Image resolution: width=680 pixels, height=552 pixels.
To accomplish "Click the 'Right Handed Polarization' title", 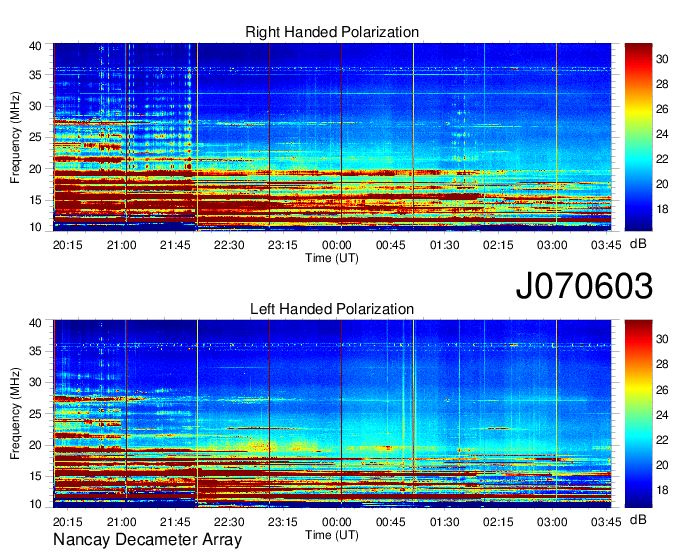I will tap(332, 32).
